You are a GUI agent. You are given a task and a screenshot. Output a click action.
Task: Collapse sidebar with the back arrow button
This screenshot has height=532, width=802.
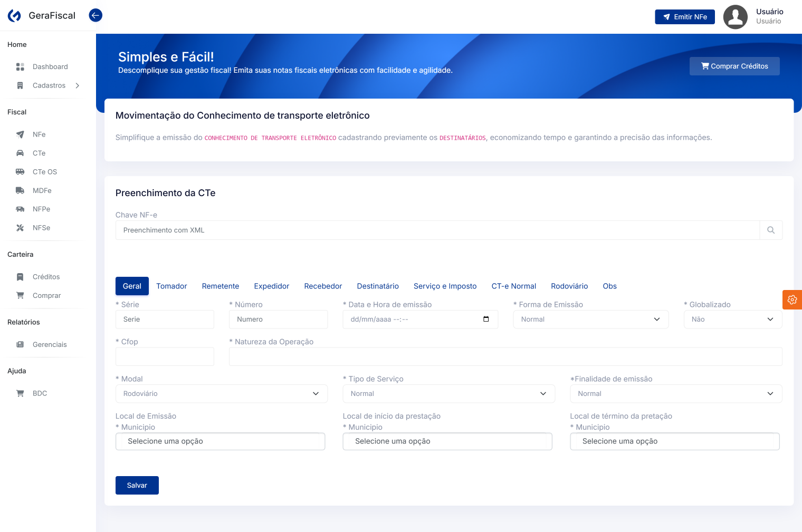point(96,15)
